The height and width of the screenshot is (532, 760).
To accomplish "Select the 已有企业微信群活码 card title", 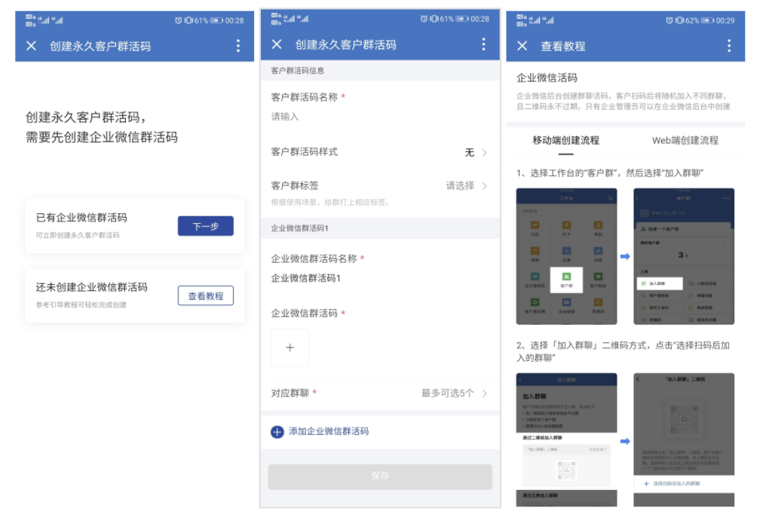I will (81, 218).
